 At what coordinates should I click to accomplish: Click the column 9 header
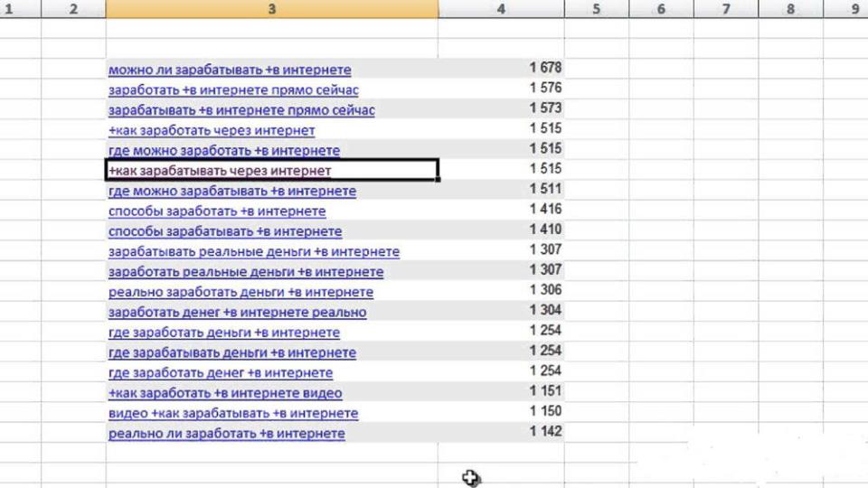(854, 9)
